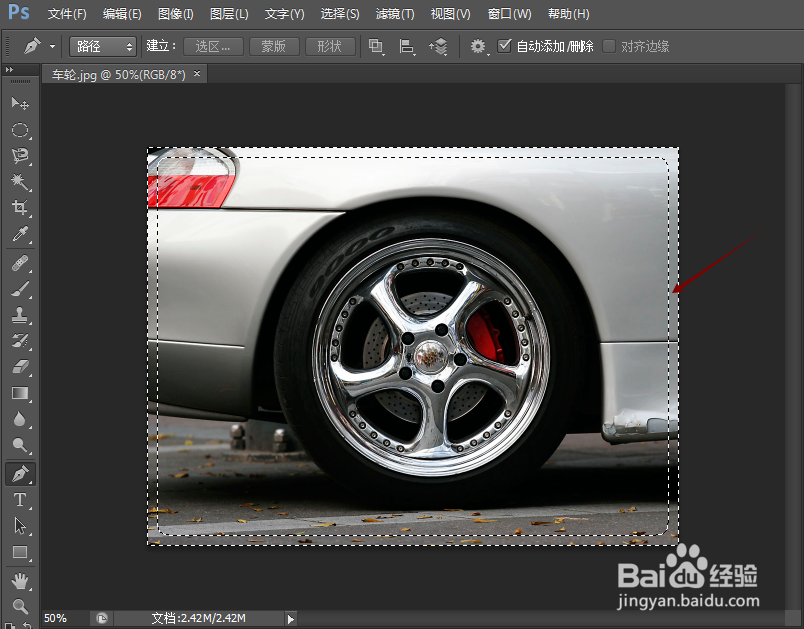Screen dimensions: 804x629
Task: Click the Photoshop Ps logo
Action: [19, 12]
